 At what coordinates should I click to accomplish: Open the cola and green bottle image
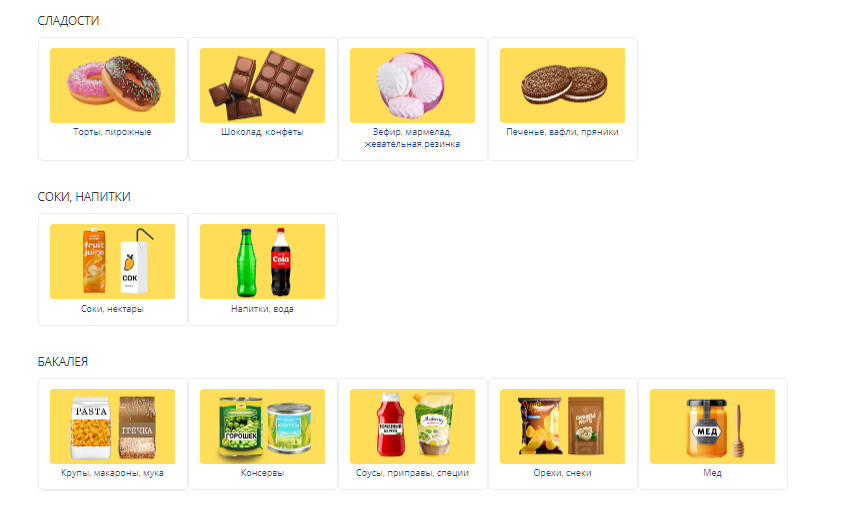tap(262, 261)
